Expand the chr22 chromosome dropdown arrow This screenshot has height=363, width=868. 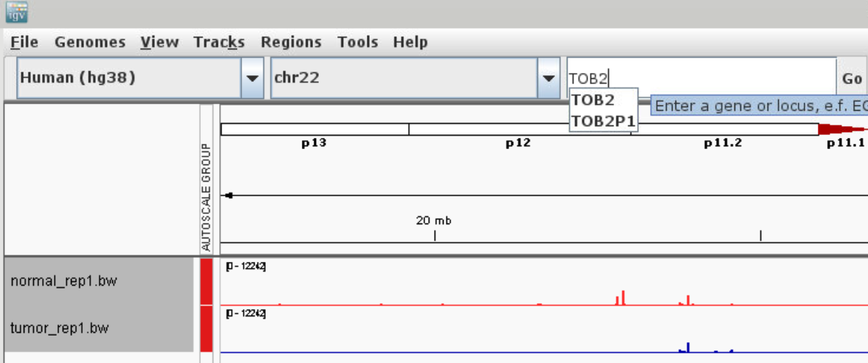(x=548, y=77)
